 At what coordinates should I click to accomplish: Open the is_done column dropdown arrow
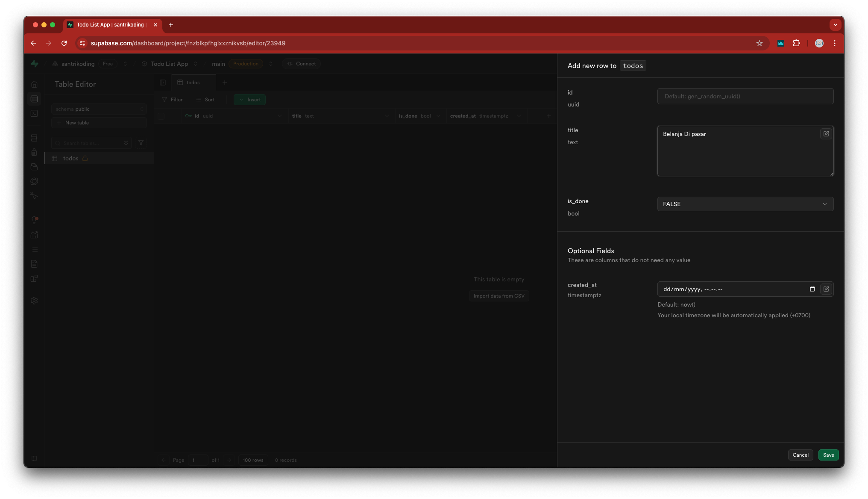click(438, 116)
